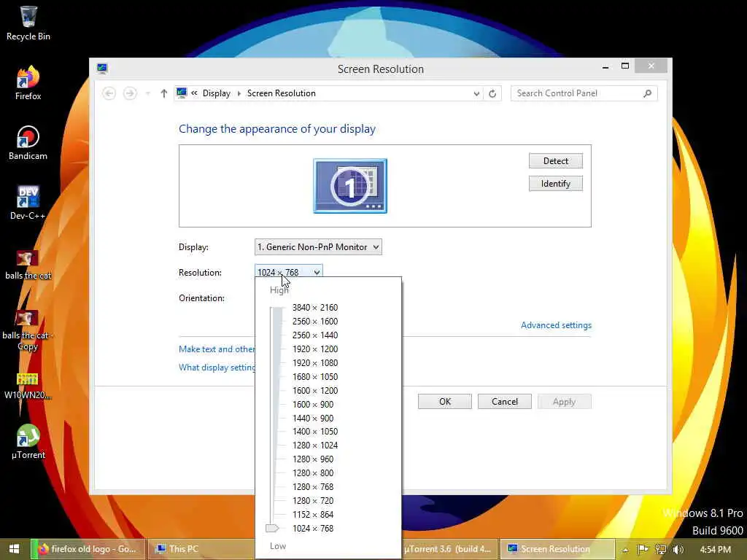This screenshot has height=560, width=747.
Task: Choose 1920 × 1080 resolution
Action: click(315, 363)
